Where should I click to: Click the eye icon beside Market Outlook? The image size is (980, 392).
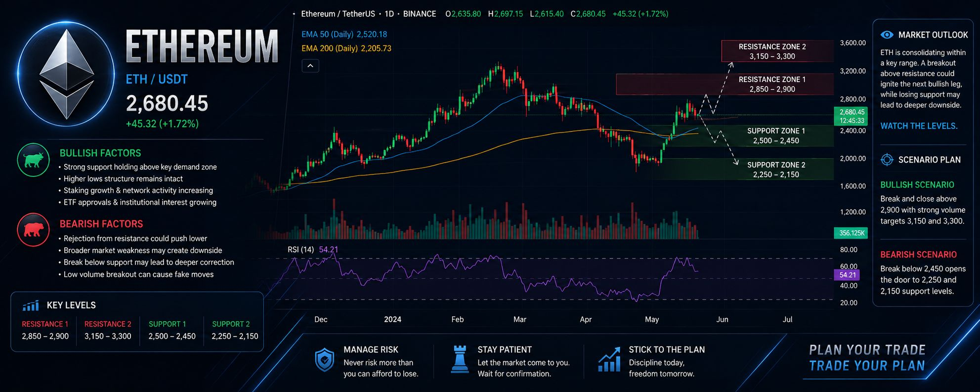887,35
